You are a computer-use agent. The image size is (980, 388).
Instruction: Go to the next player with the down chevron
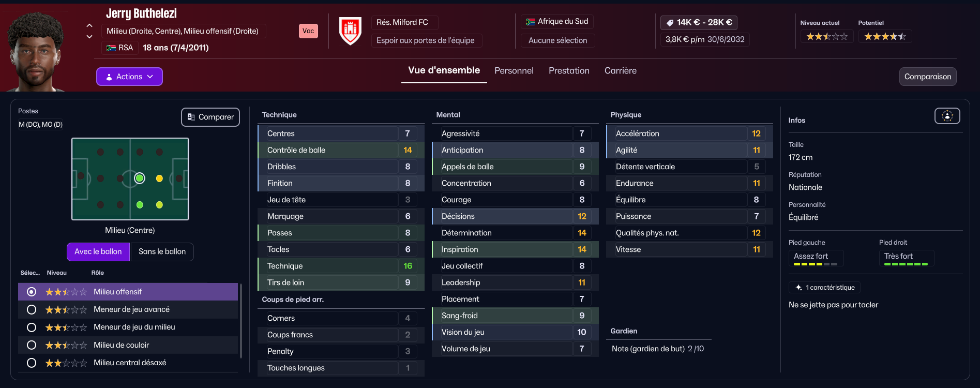[x=89, y=37]
